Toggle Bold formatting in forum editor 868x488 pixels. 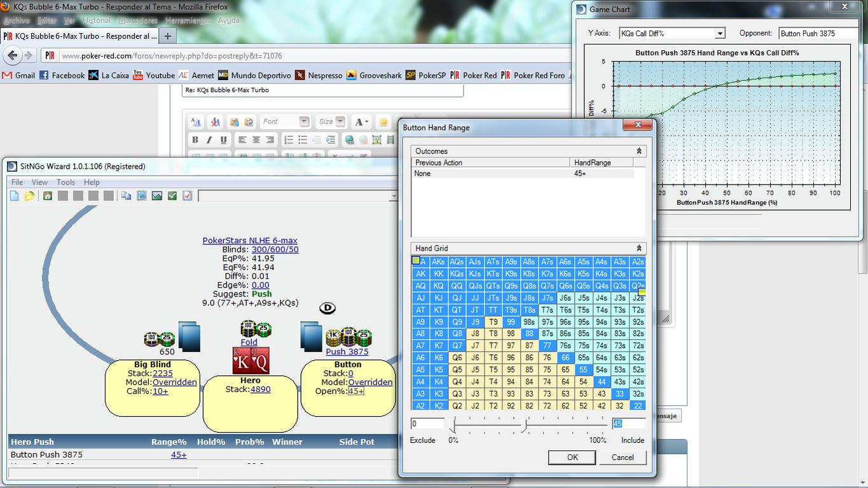[195, 139]
